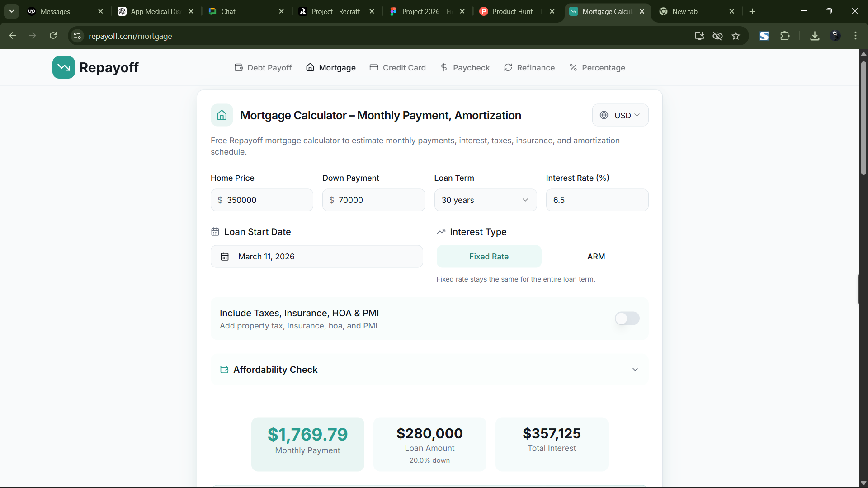Click the Repayoff logo icon
Screen dimensions: 868x488
pos(63,67)
